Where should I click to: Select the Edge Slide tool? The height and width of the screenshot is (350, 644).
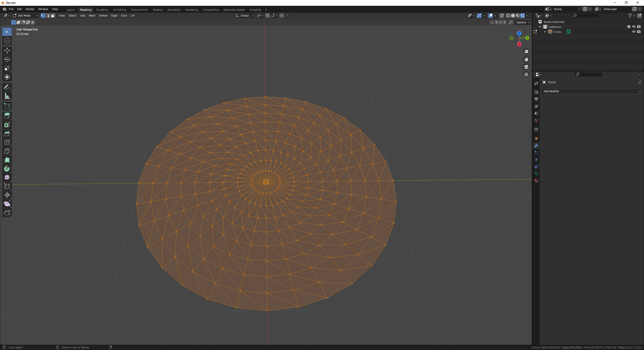click(x=7, y=186)
